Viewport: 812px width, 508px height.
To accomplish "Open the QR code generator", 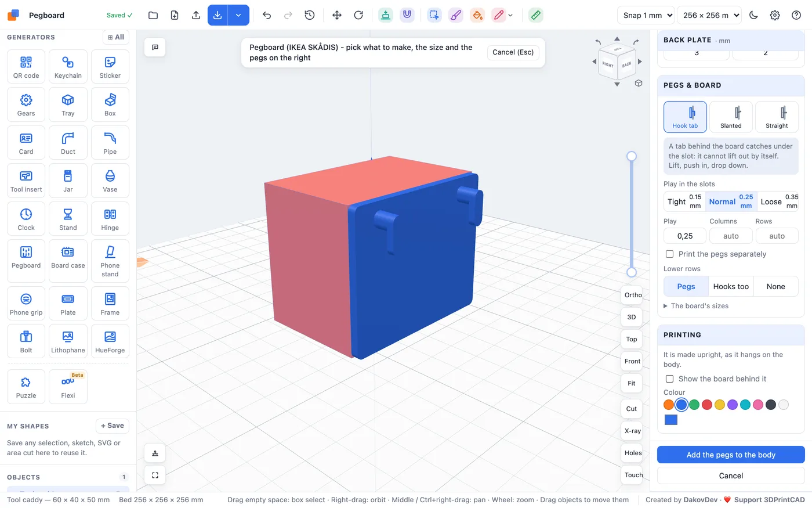I will (x=26, y=67).
